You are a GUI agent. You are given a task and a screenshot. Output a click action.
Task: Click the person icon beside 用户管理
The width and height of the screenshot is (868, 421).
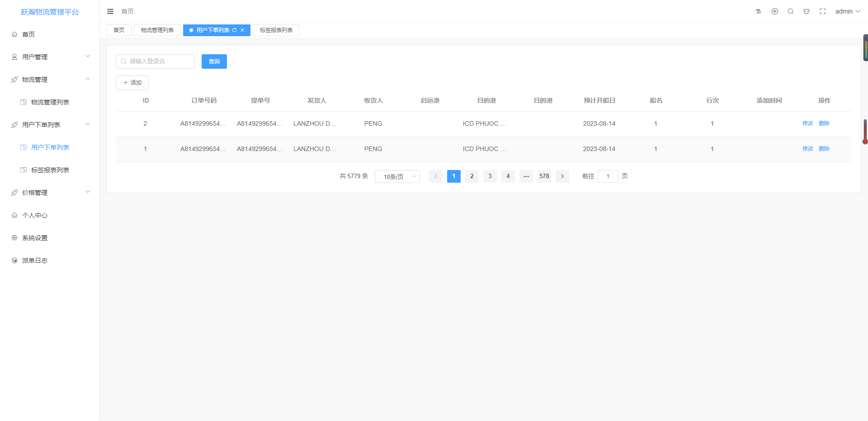pyautogui.click(x=14, y=57)
